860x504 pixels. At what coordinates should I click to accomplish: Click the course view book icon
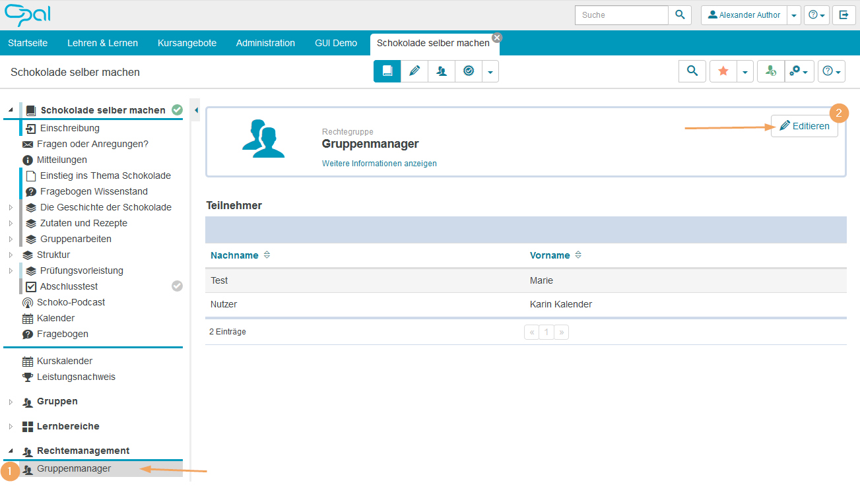pos(387,71)
